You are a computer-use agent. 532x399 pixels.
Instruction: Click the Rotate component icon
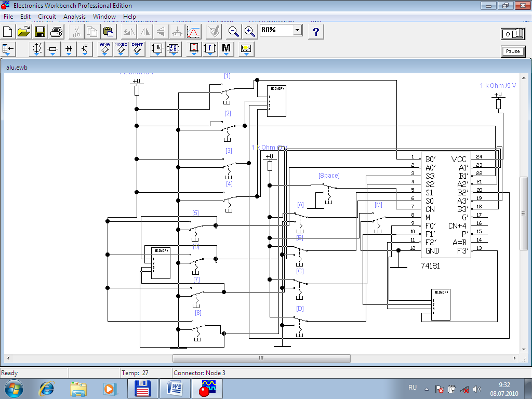(129, 32)
